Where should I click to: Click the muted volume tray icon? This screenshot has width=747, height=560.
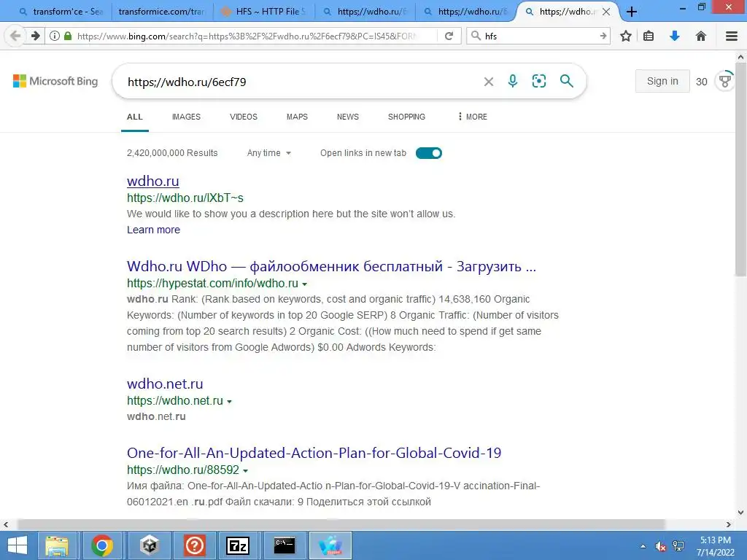(x=661, y=546)
